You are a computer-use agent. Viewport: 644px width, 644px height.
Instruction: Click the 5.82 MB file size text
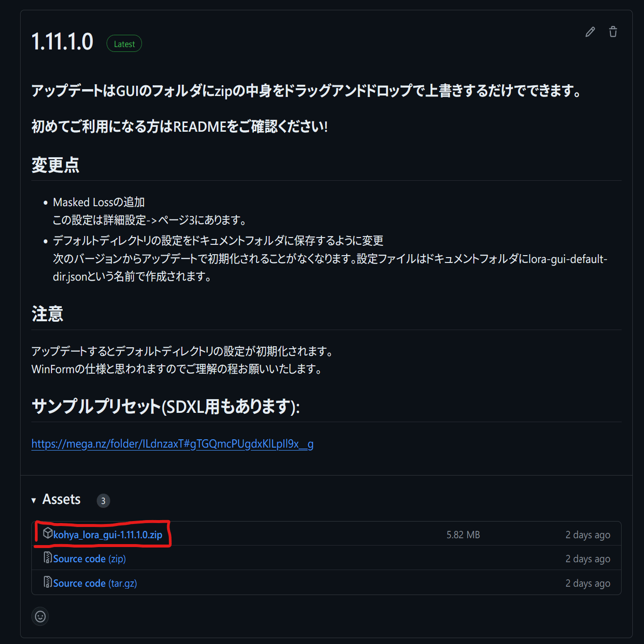pyautogui.click(x=463, y=535)
